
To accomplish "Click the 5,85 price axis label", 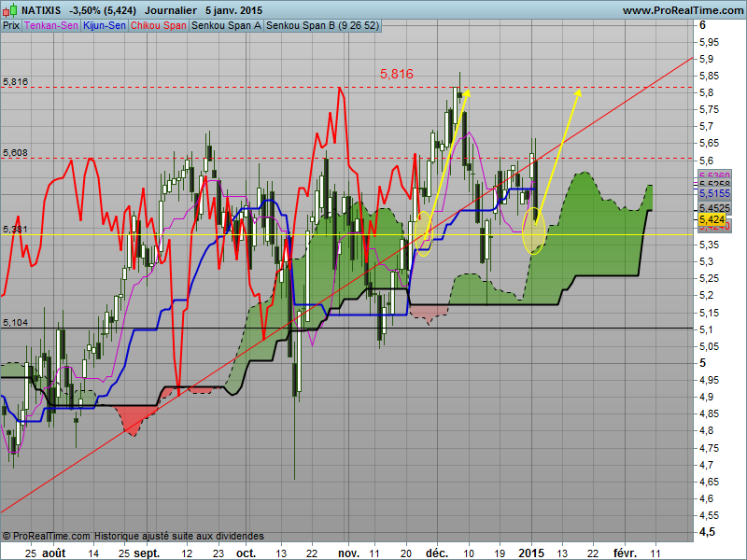I will tap(709, 76).
